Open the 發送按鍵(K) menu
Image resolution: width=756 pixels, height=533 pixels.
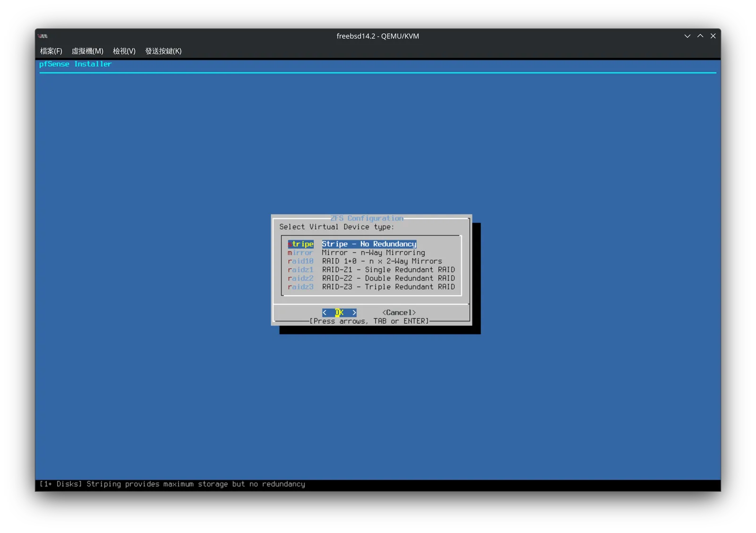[x=163, y=51]
